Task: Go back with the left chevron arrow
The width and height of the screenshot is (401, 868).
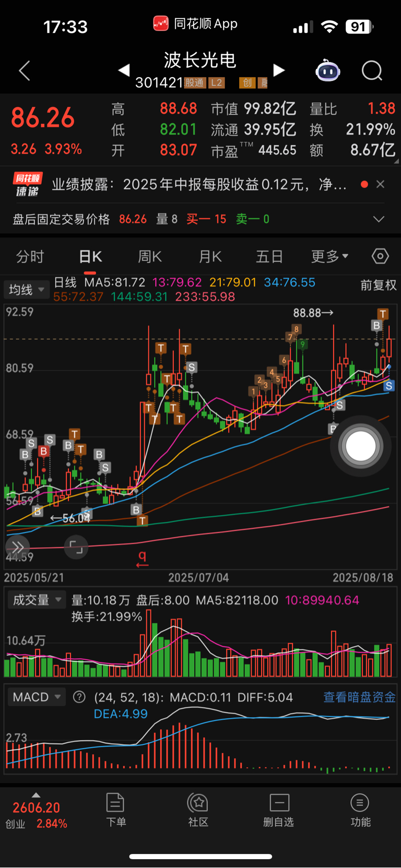Action: tap(24, 70)
